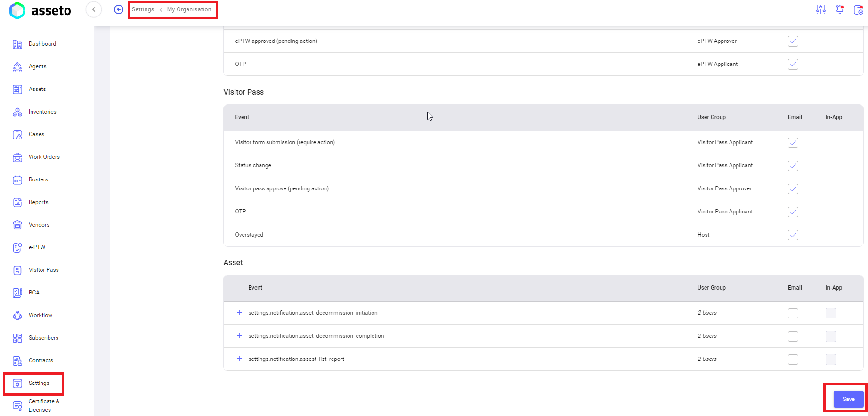Viewport: 868px width, 416px height.
Task: Open the Subscribers sidebar icon
Action: tap(17, 338)
